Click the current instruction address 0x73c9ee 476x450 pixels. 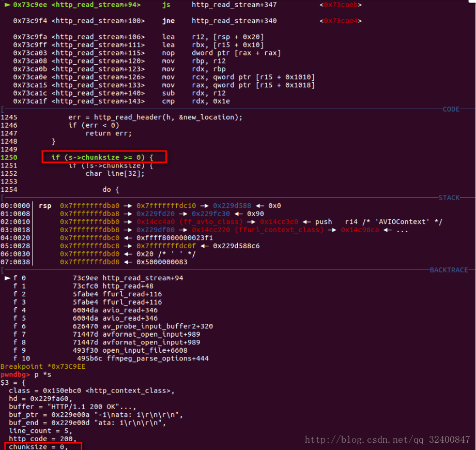click(x=30, y=5)
